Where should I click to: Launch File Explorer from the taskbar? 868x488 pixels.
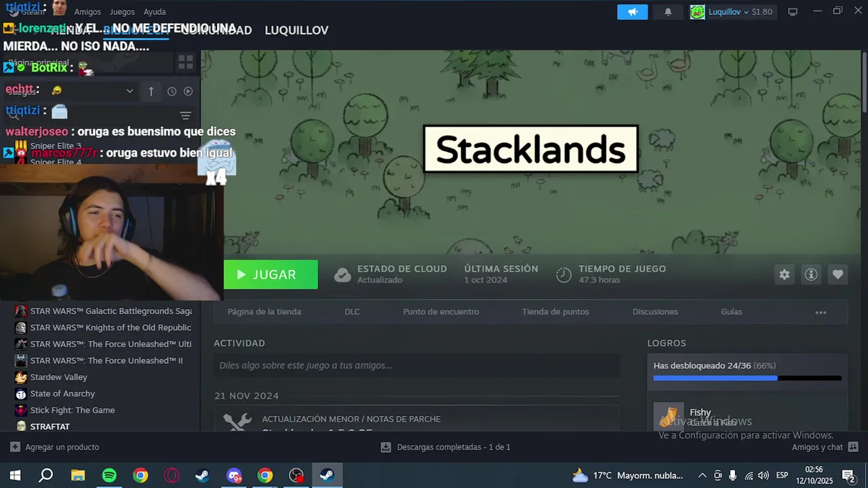tap(77, 476)
